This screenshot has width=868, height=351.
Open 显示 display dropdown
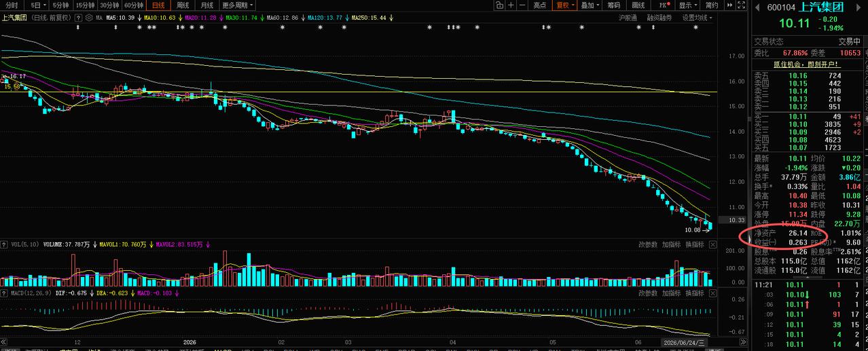point(687,5)
